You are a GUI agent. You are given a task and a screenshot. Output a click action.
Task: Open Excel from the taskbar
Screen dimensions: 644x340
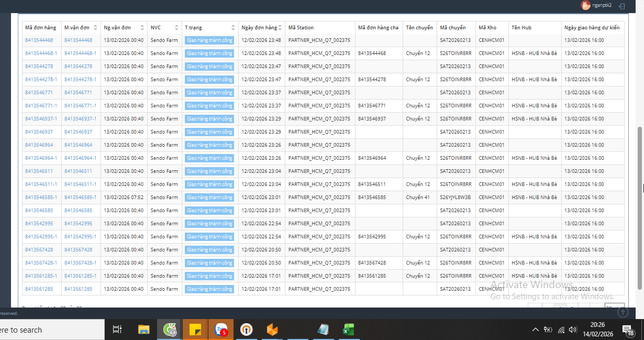pyautogui.click(x=348, y=330)
